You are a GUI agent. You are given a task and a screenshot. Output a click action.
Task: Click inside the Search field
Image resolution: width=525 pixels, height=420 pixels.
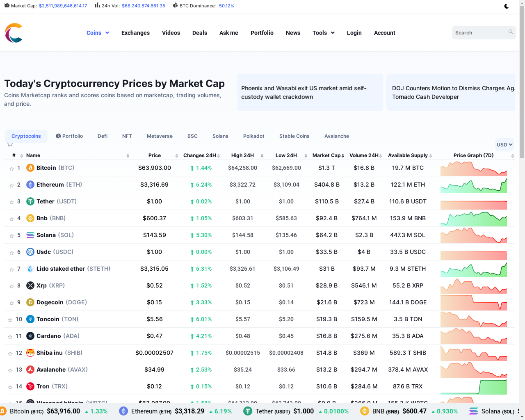point(480,32)
